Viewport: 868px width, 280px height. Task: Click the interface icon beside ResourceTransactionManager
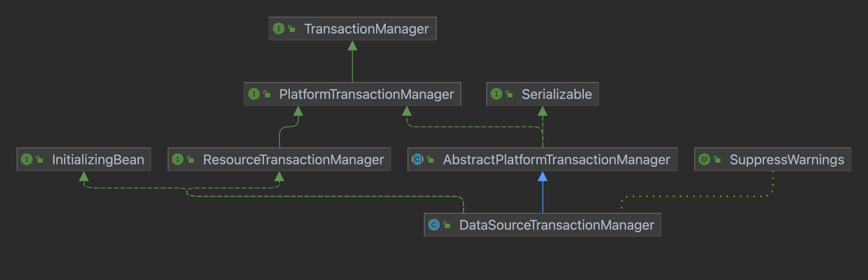[177, 159]
